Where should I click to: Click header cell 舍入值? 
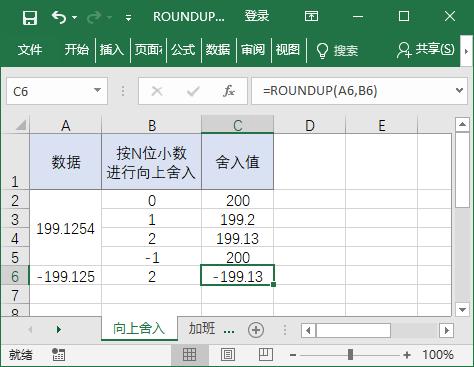[x=238, y=162]
